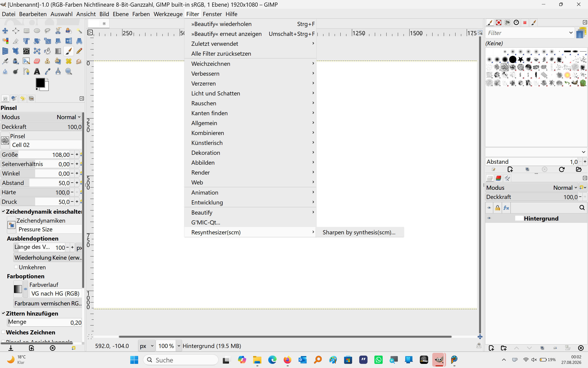Select the Move tool in toolbox
Screen dimensions: 588x368
point(5,31)
